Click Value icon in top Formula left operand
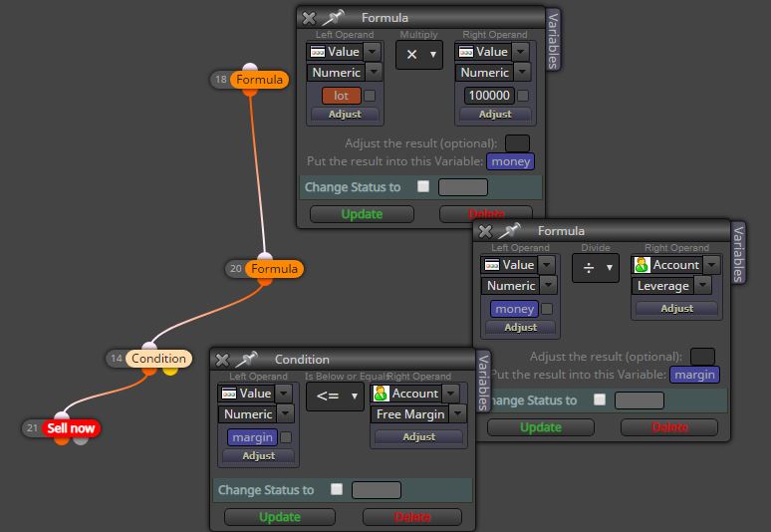This screenshot has height=532, width=771. click(318, 52)
